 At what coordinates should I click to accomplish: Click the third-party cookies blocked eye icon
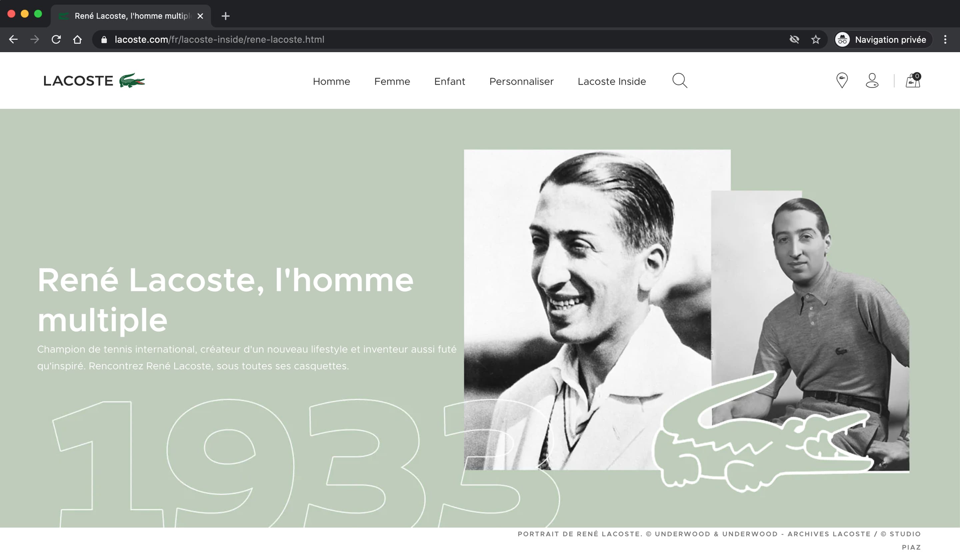(x=794, y=40)
